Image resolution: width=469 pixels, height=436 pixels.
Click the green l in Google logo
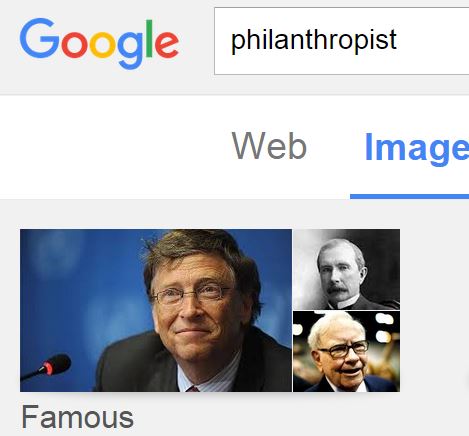149,39
